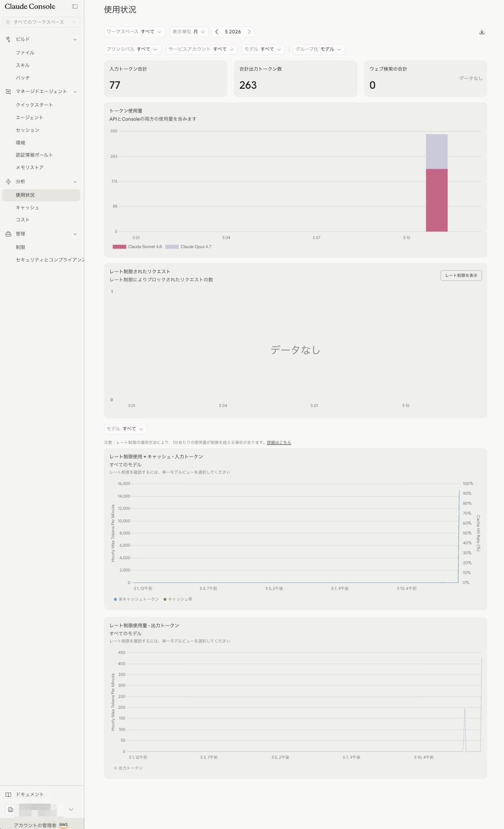This screenshot has width=504, height=829.
Task: Collapse the 分析 section chevron
Action: (x=75, y=181)
